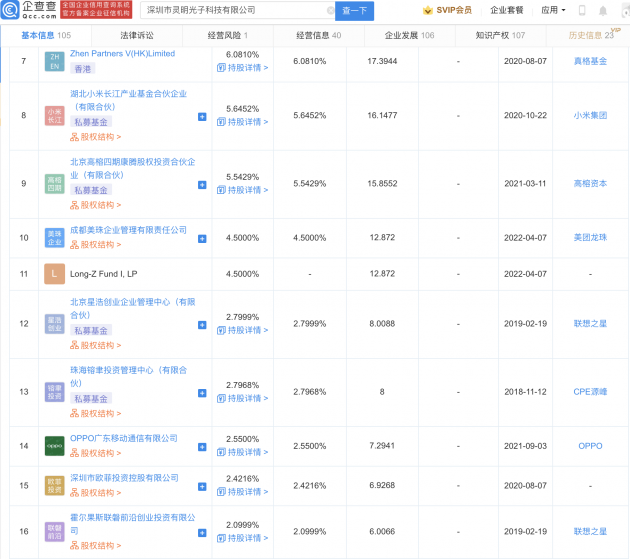The width and height of the screenshot is (630, 559).
Task: Clear the search field with the X icon
Action: click(331, 10)
